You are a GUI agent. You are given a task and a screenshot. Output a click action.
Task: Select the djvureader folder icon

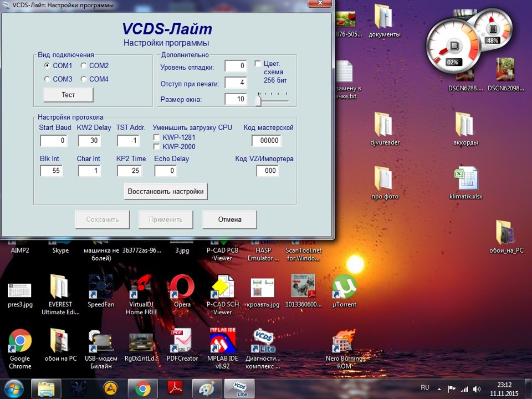coord(385,129)
